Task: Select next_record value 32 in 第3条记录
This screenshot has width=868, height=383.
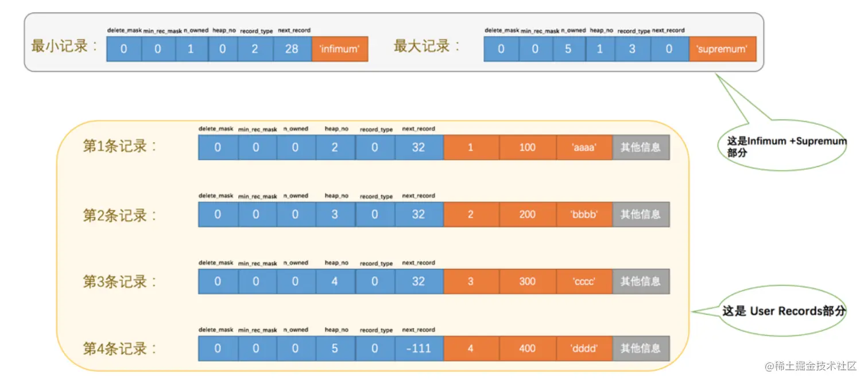Action: 418,282
